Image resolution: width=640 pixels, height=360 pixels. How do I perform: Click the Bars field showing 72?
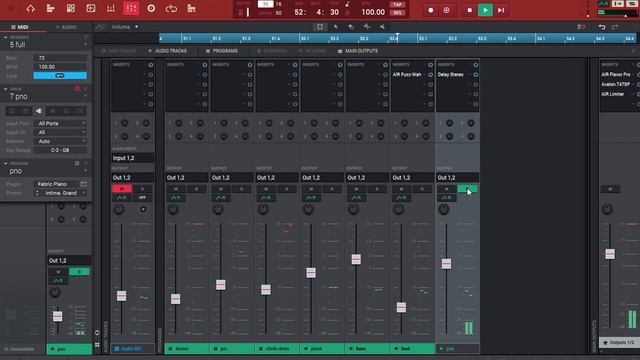(60, 58)
